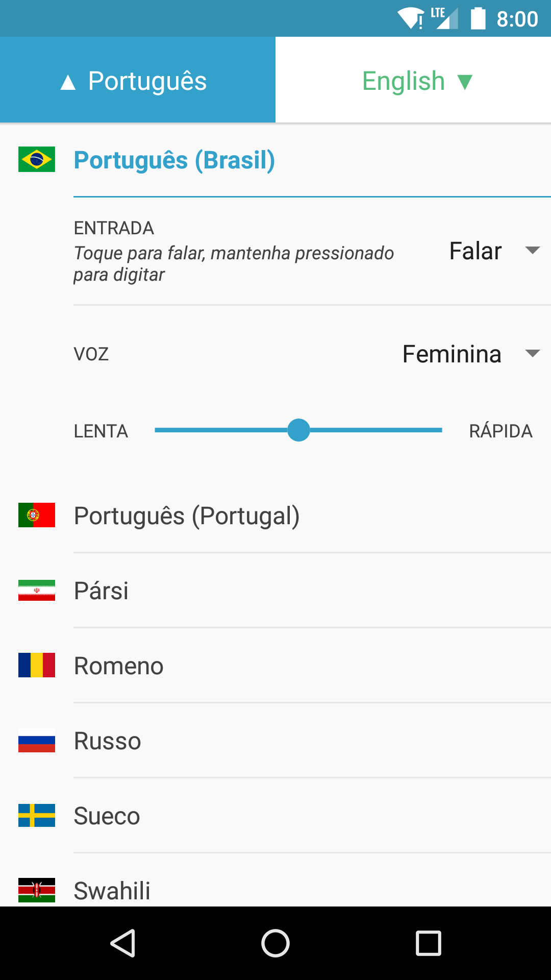Switch to the English language tab
The width and height of the screenshot is (551, 980).
pyautogui.click(x=403, y=81)
